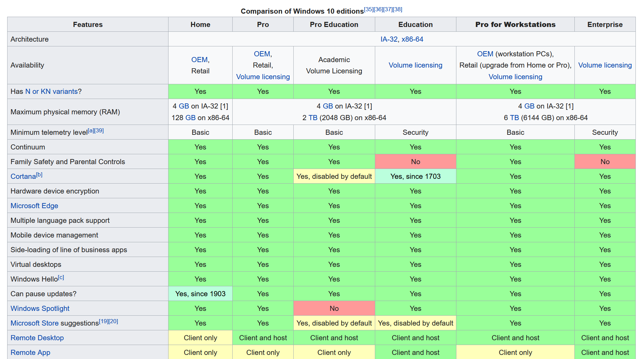
Task: Open citation [36] in table caption
Action: click(378, 9)
